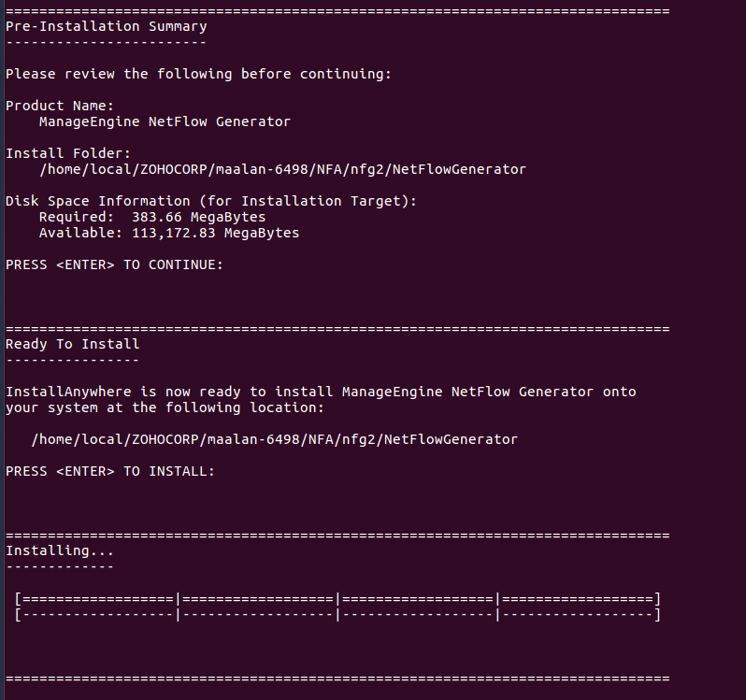Click the PRESS ENTER TO CONTINUE prompt
The height and width of the screenshot is (700, 746).
point(115,264)
